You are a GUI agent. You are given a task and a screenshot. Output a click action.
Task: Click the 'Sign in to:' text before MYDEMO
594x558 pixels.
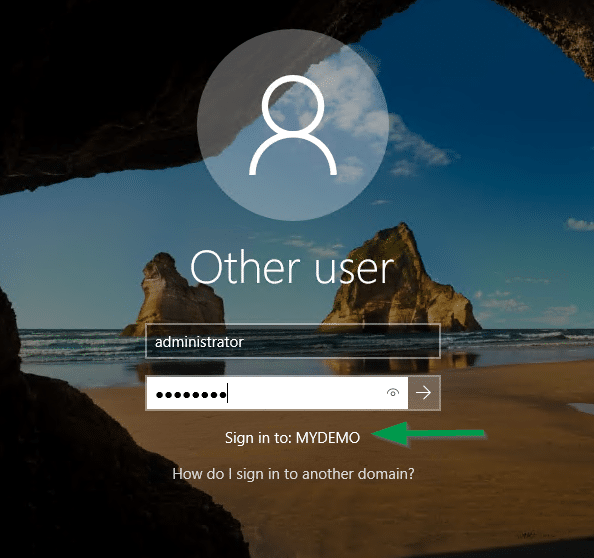tap(258, 438)
